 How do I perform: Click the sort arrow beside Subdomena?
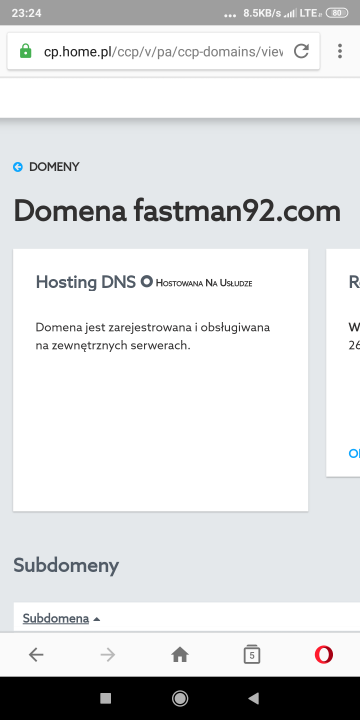tap(96, 619)
